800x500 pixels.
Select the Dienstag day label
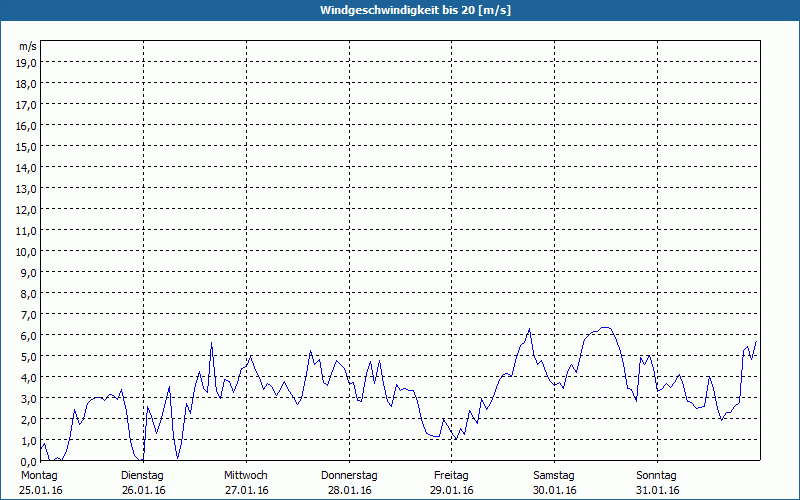tap(143, 475)
